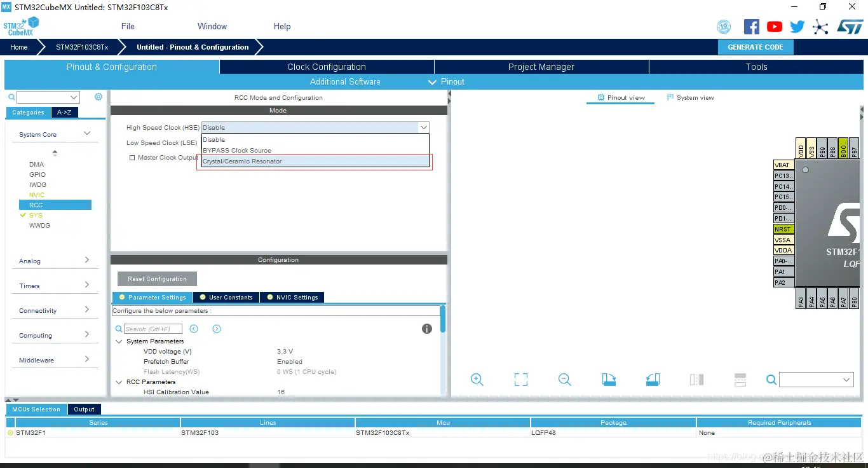Expand the Analog category

coord(87,260)
